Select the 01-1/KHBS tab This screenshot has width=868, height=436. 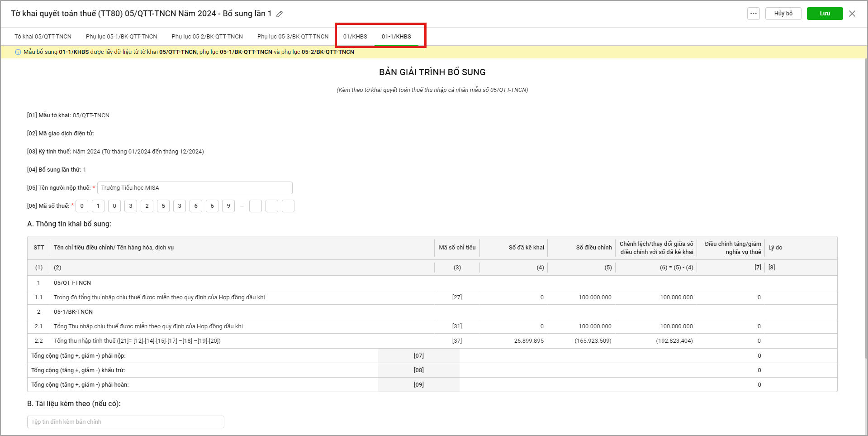pos(396,37)
